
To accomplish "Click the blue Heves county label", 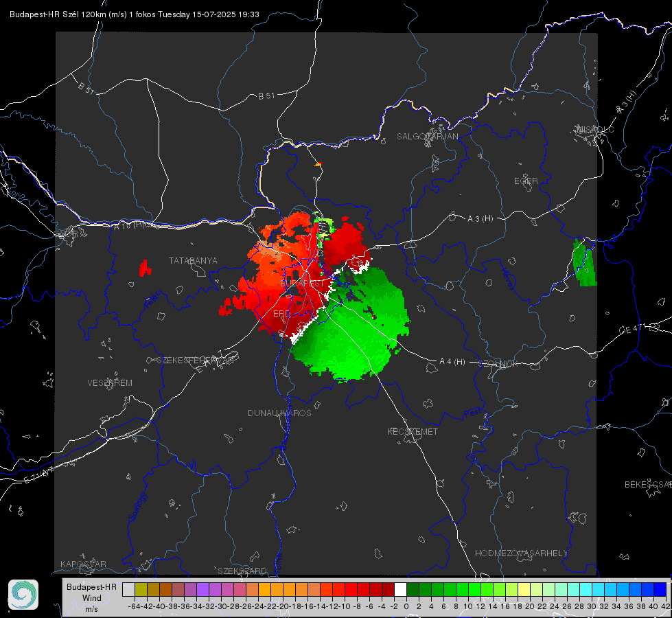I will pos(507,279).
